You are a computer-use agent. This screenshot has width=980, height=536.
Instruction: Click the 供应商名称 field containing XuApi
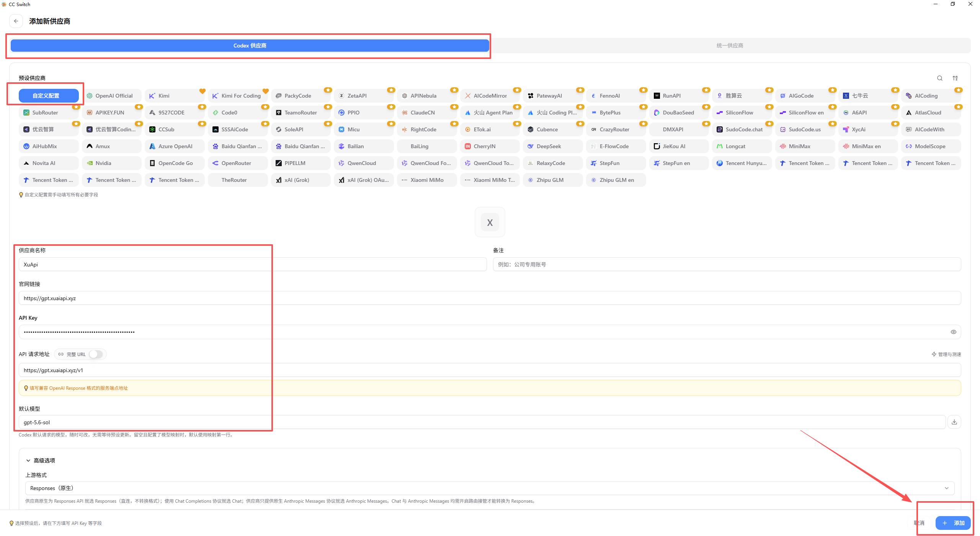click(253, 265)
